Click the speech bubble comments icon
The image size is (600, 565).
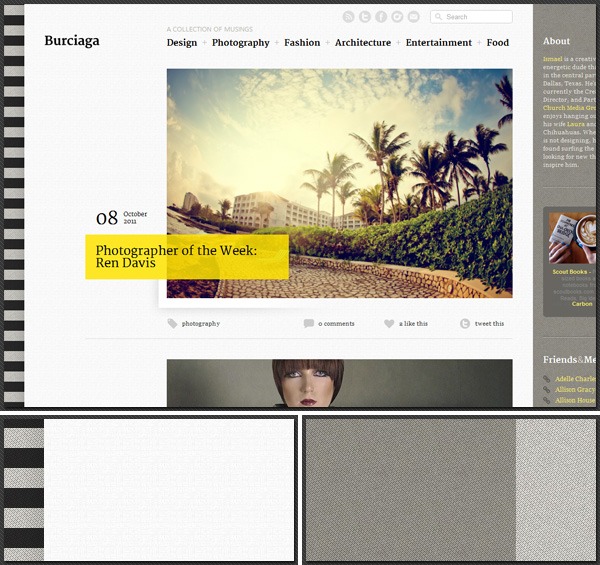click(308, 324)
